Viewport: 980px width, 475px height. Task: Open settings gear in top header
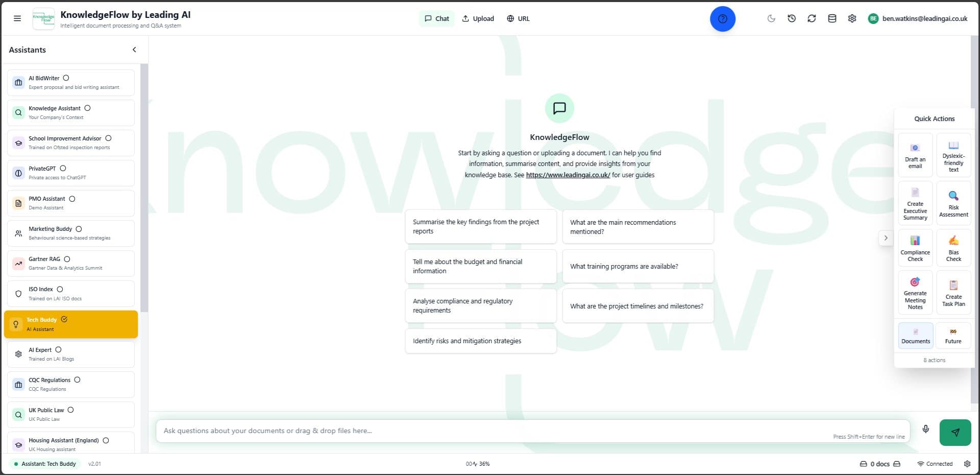click(x=852, y=18)
